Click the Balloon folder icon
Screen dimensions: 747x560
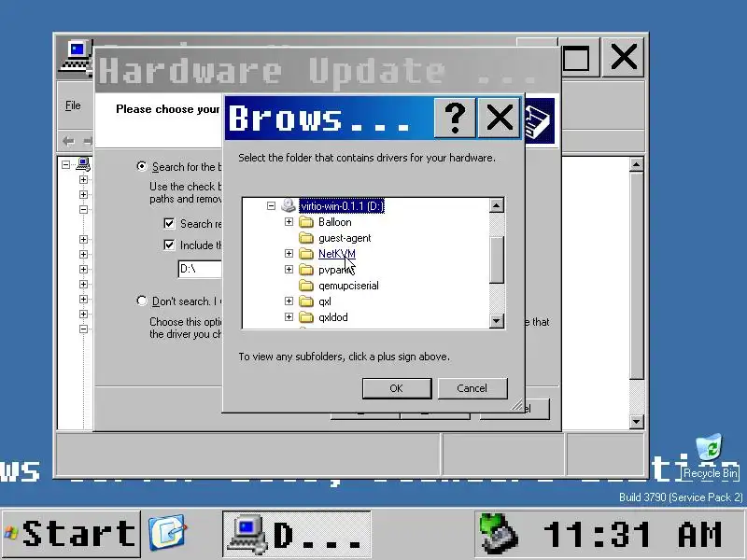[x=306, y=222]
